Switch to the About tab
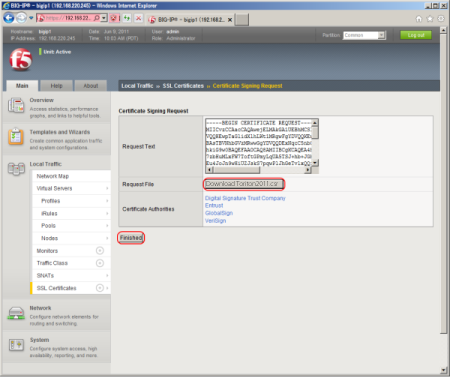The image size is (451, 377). 91,86
